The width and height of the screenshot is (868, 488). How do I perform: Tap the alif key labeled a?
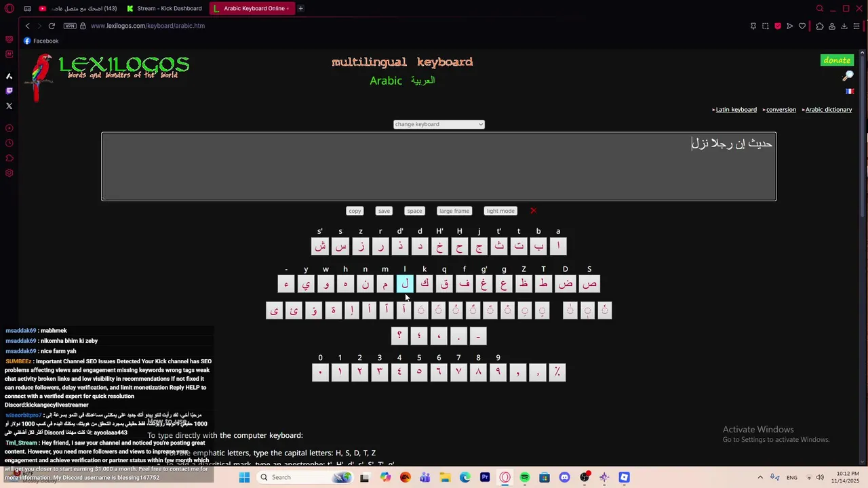pyautogui.click(x=558, y=246)
